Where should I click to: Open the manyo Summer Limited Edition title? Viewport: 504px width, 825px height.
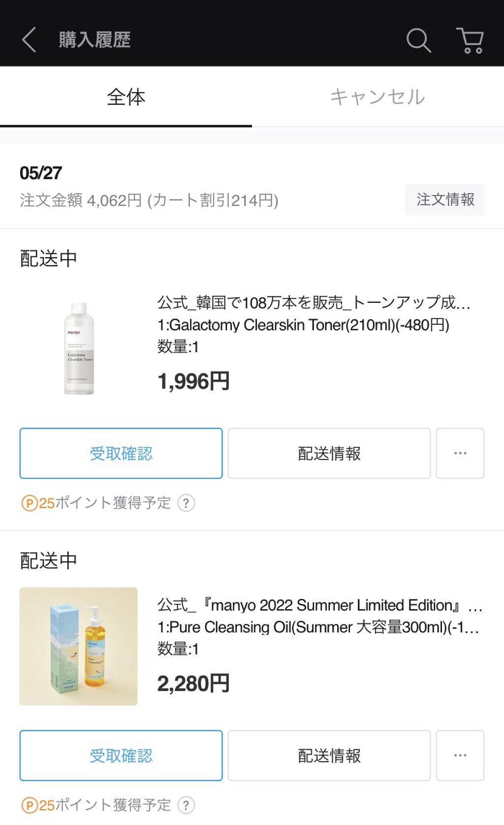[319, 605]
